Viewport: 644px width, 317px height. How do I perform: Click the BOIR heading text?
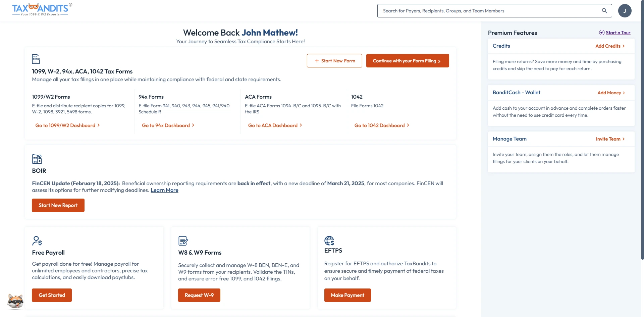pyautogui.click(x=39, y=171)
